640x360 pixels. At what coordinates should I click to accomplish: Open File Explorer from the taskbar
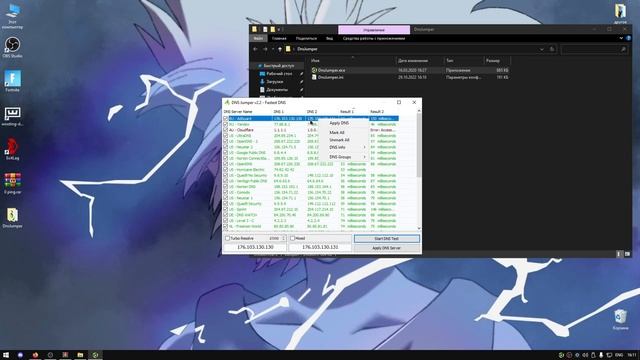click(x=80, y=355)
